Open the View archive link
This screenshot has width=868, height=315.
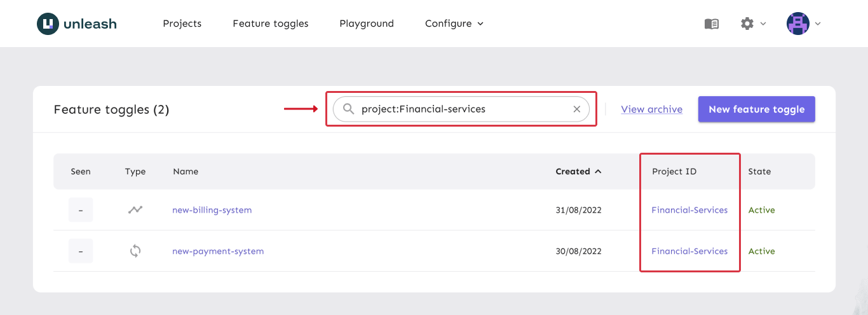tap(651, 109)
